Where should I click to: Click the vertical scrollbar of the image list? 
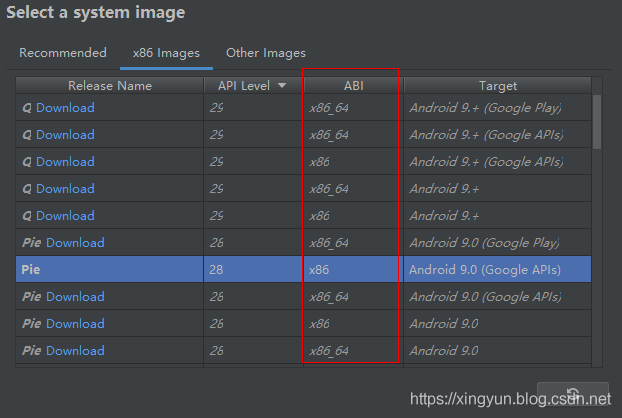coord(597,120)
